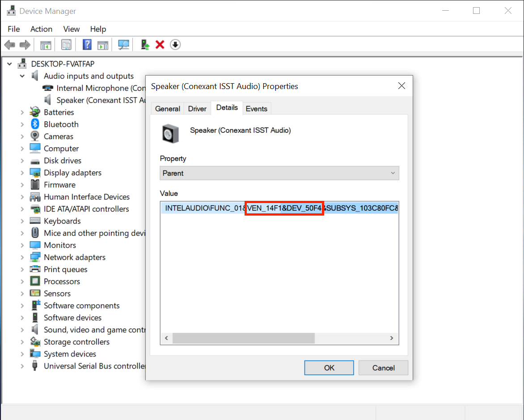Image resolution: width=524 pixels, height=420 pixels.
Task: Click the red X Uninstall device icon
Action: tap(160, 45)
